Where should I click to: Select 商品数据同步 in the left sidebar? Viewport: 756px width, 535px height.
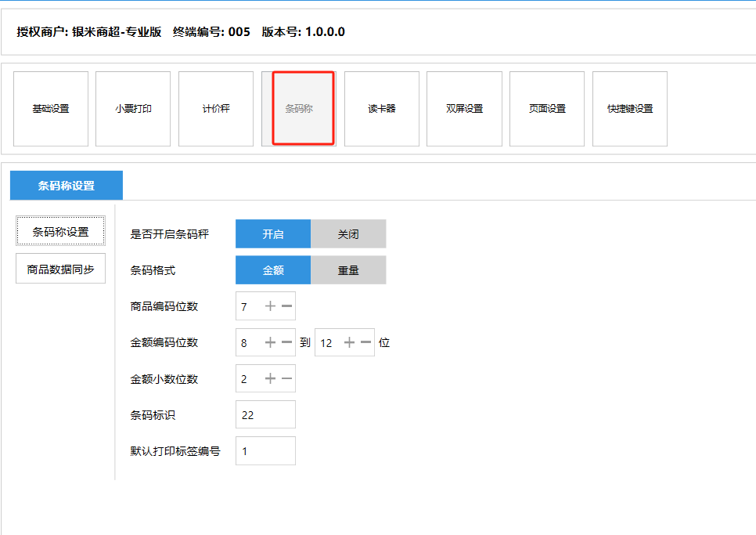click(60, 269)
